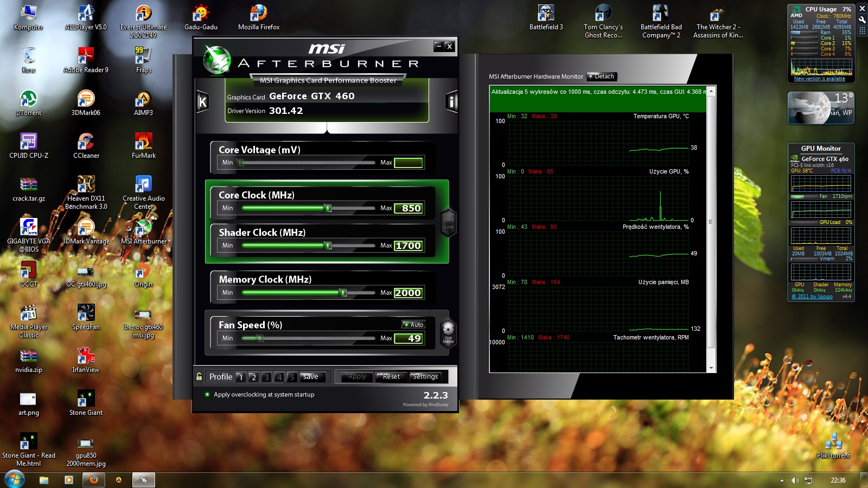Screen dimensions: 868x488
Task: Open the CPU gadget options wrench
Action: (862, 20)
